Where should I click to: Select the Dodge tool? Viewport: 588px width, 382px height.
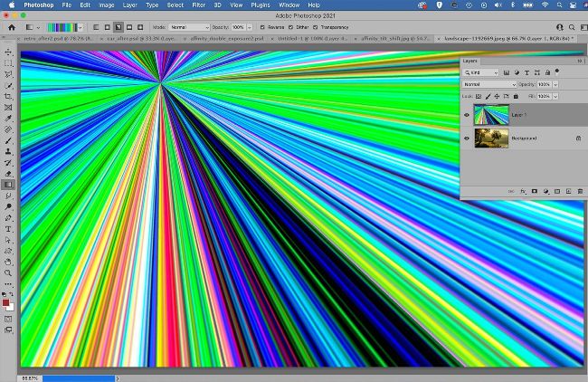(8, 206)
